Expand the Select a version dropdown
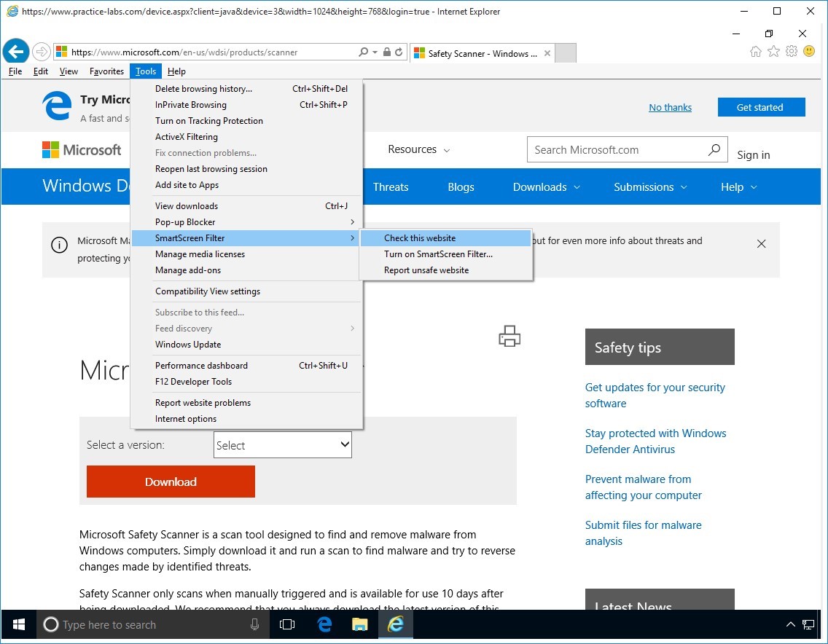Image resolution: width=828 pixels, height=644 pixels. (283, 445)
